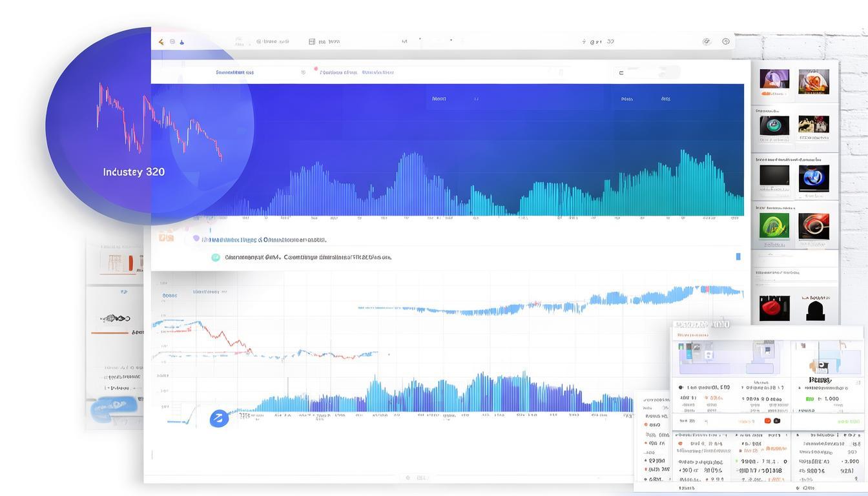Open the plain black screen thumbnail

[774, 175]
